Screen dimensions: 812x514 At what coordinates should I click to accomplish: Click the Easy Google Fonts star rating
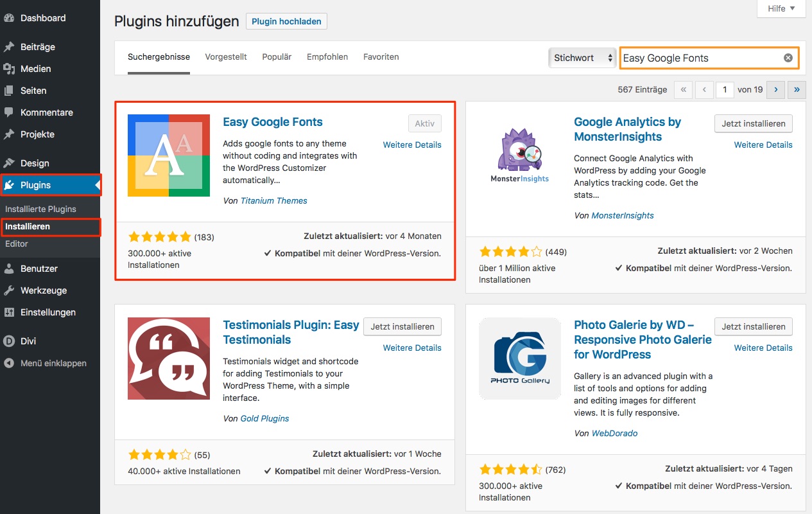pos(159,236)
